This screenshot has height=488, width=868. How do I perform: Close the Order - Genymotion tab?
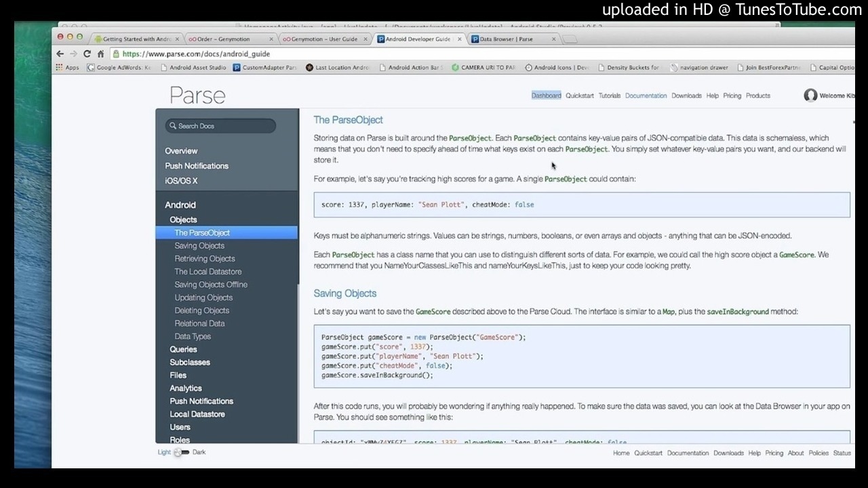click(272, 39)
